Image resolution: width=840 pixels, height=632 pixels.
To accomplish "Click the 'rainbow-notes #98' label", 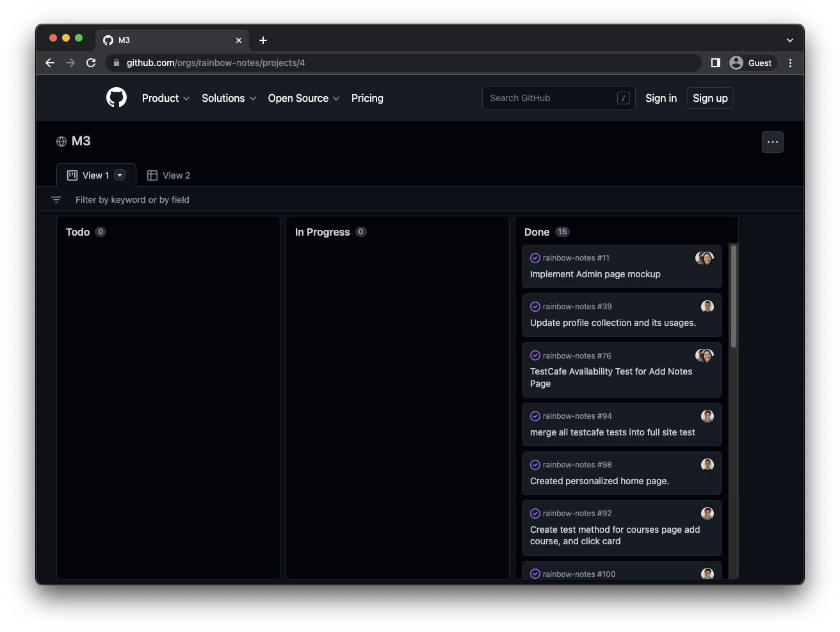I will tap(577, 465).
